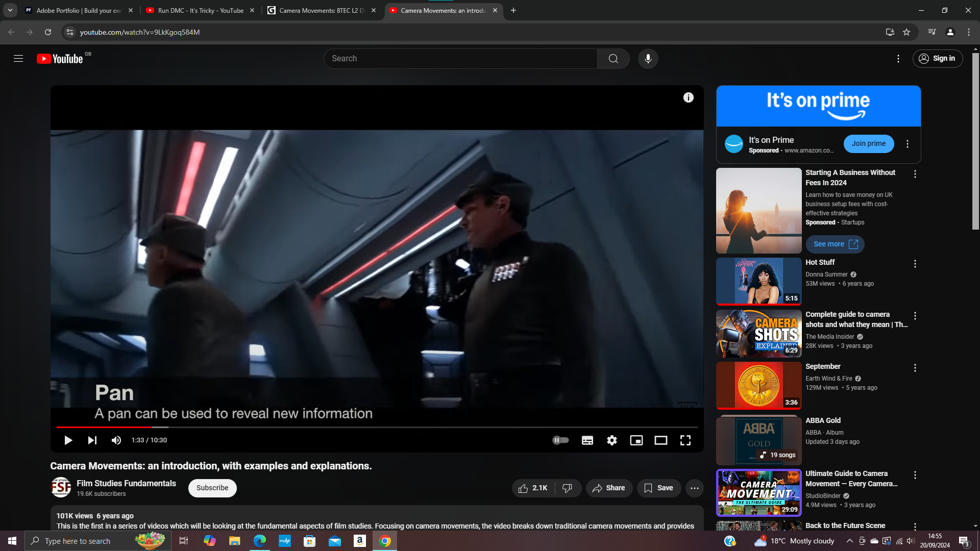The width and height of the screenshot is (980, 551).
Task: Open the Chrome profile icon
Action: click(950, 32)
